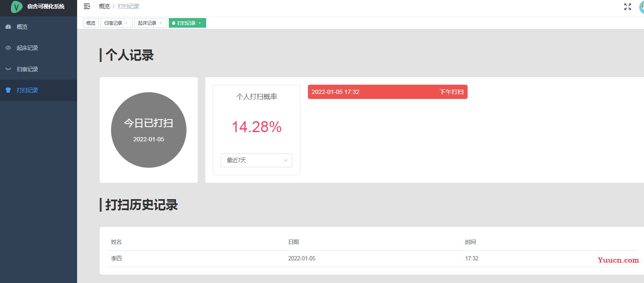
Task: Click the 李四 name cell
Action: point(116,258)
